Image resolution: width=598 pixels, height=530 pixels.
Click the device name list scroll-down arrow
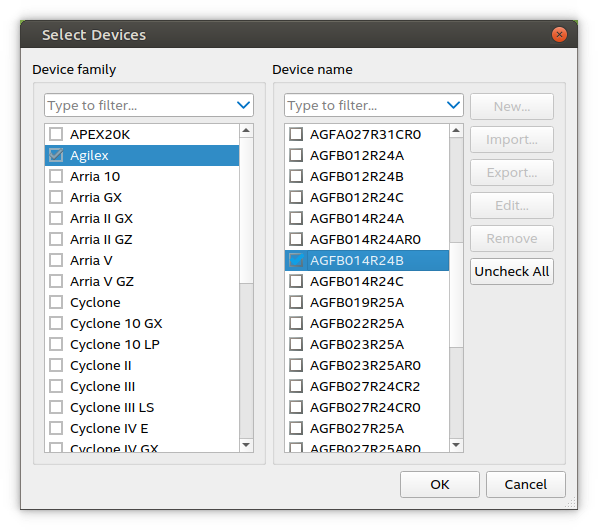tap(456, 445)
